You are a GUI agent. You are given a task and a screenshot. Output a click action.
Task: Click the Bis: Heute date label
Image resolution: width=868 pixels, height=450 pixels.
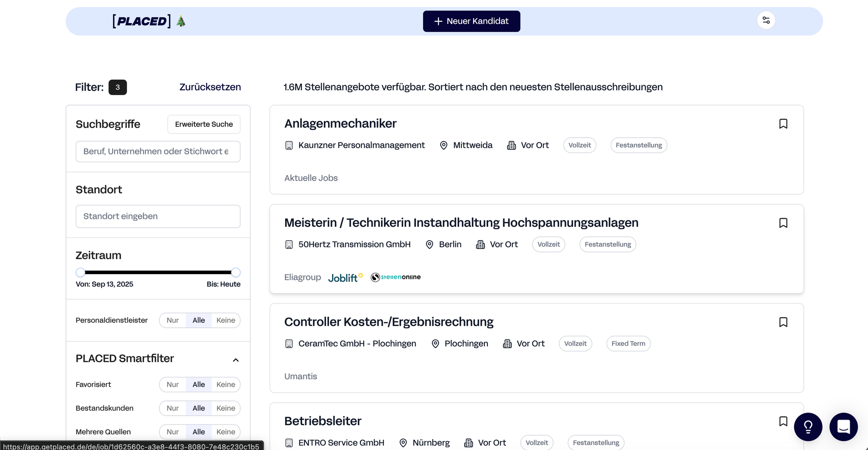224,284
